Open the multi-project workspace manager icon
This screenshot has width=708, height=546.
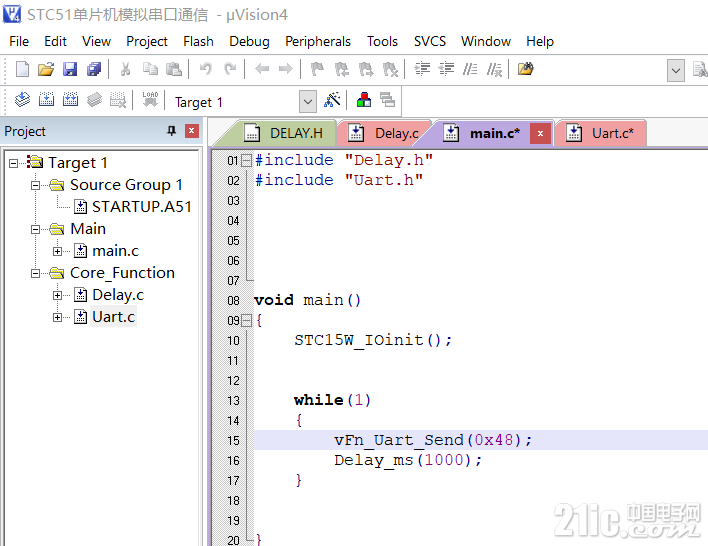coord(387,99)
